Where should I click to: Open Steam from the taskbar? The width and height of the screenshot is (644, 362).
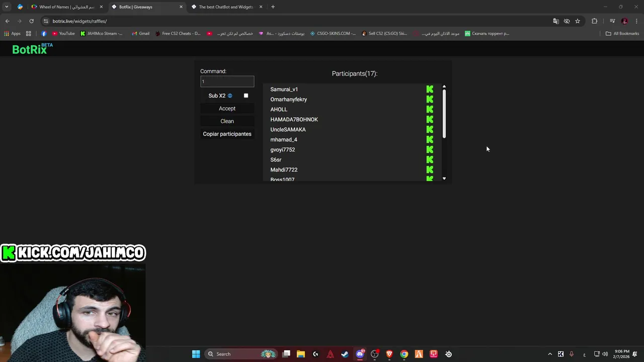click(x=345, y=354)
